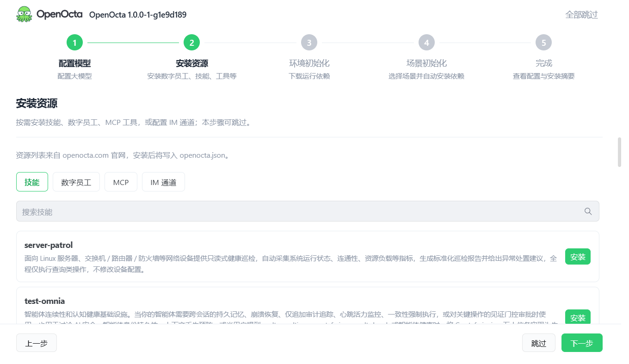This screenshot has width=629, height=364.
Task: Jump to step 3 circle 环境初始化
Action: tap(309, 43)
